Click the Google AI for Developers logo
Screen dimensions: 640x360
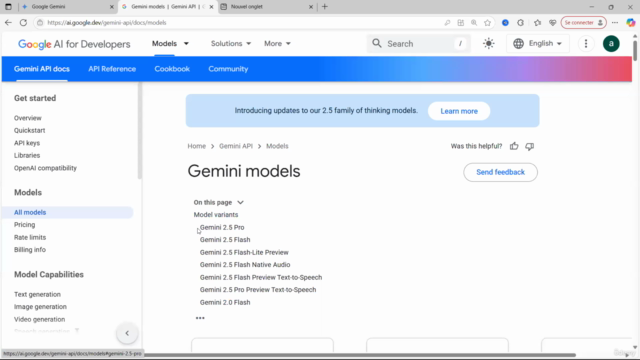click(x=74, y=44)
